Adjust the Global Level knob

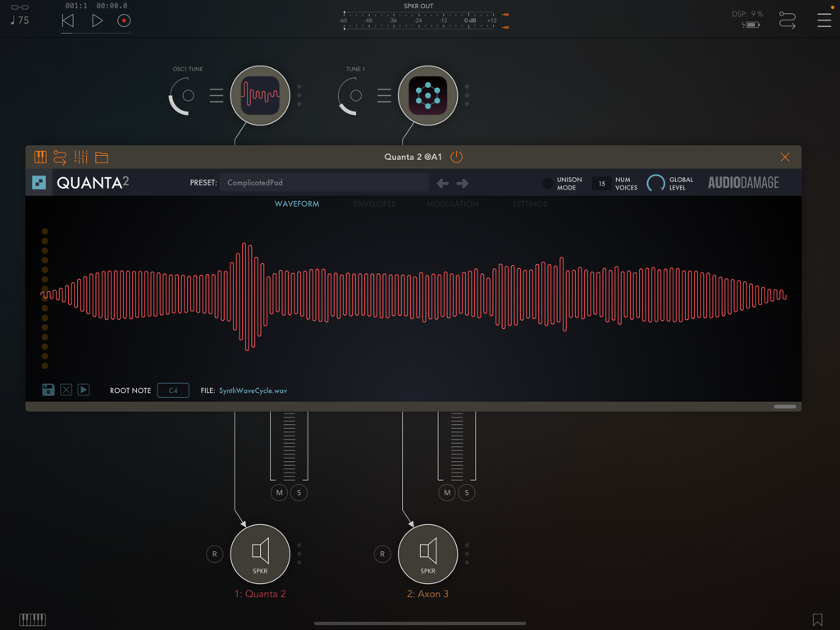click(655, 183)
